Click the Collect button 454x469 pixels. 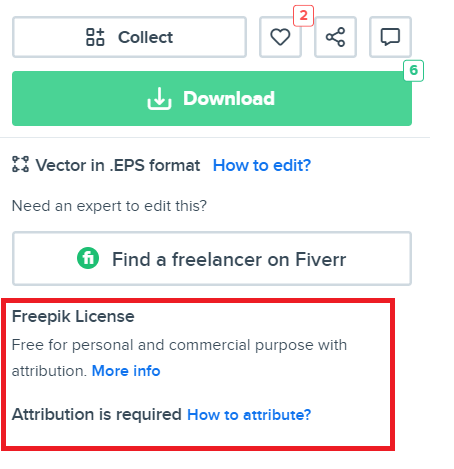(x=129, y=37)
